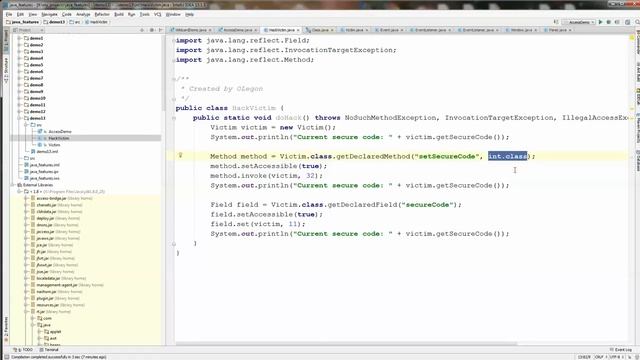Select demo13.iml in the project tree
This screenshot has height=360, width=640.
(x=47, y=151)
